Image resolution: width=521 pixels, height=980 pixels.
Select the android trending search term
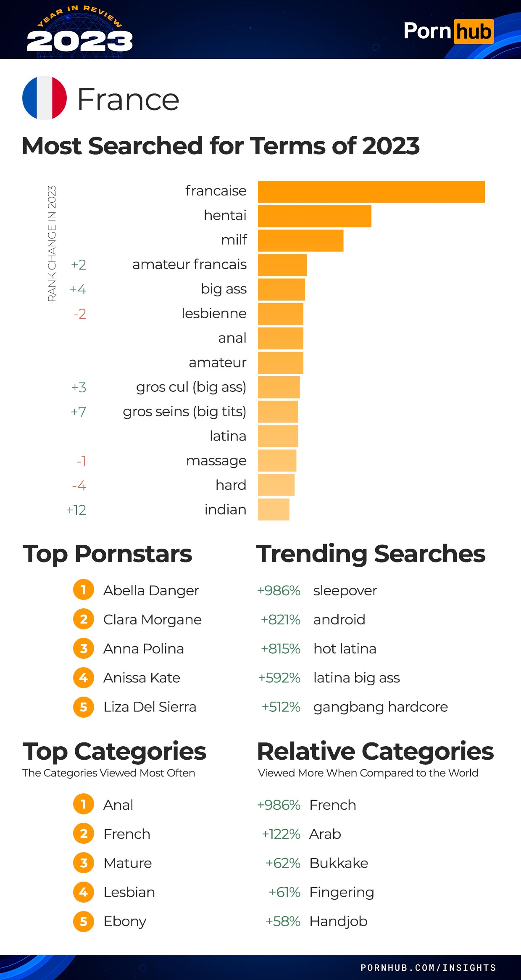339,619
